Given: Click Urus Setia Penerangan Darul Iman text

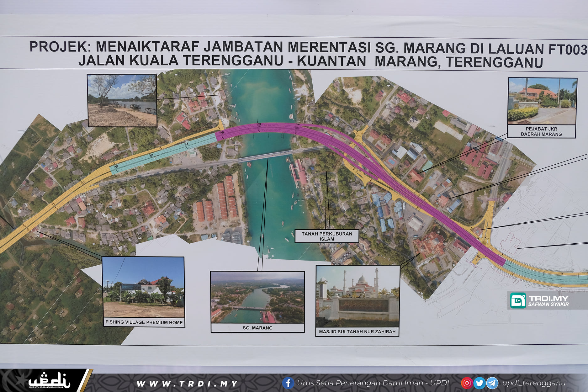Looking at the screenshot, I should pos(373,383).
